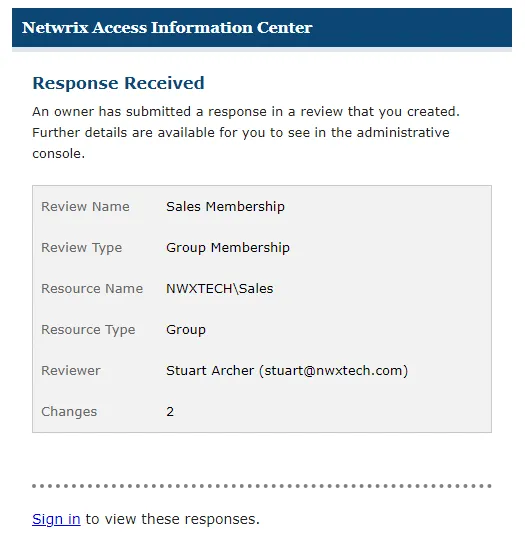Click the Resource Type label
Image resolution: width=525 pixels, height=557 pixels.
(x=88, y=330)
